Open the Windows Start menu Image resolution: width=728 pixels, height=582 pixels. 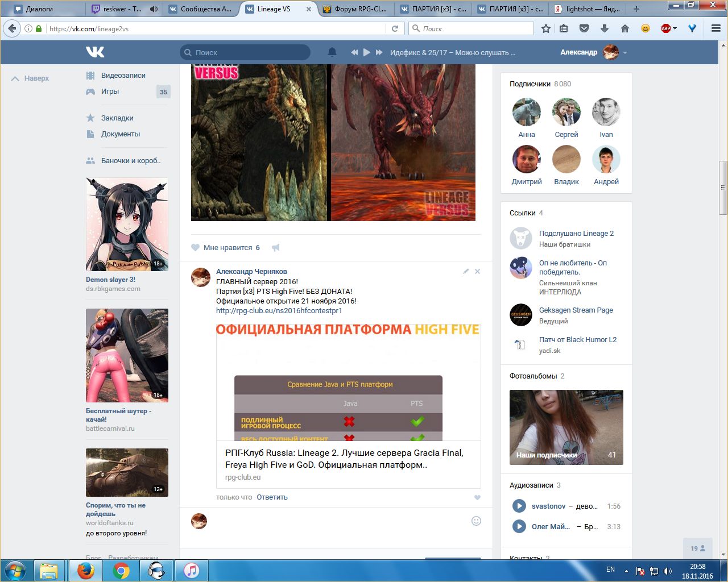coord(15,570)
